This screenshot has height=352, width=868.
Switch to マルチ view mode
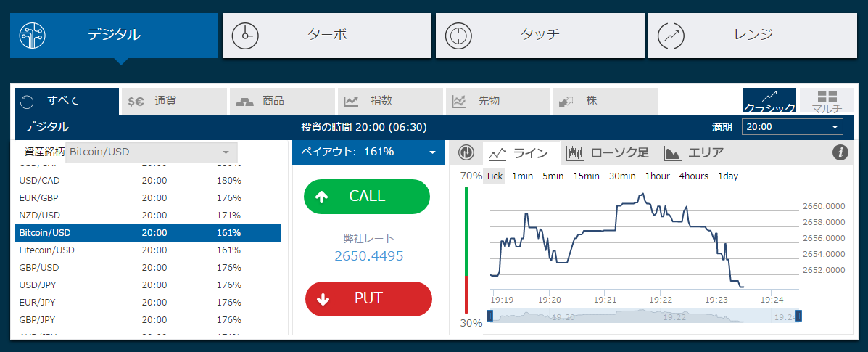(x=827, y=100)
